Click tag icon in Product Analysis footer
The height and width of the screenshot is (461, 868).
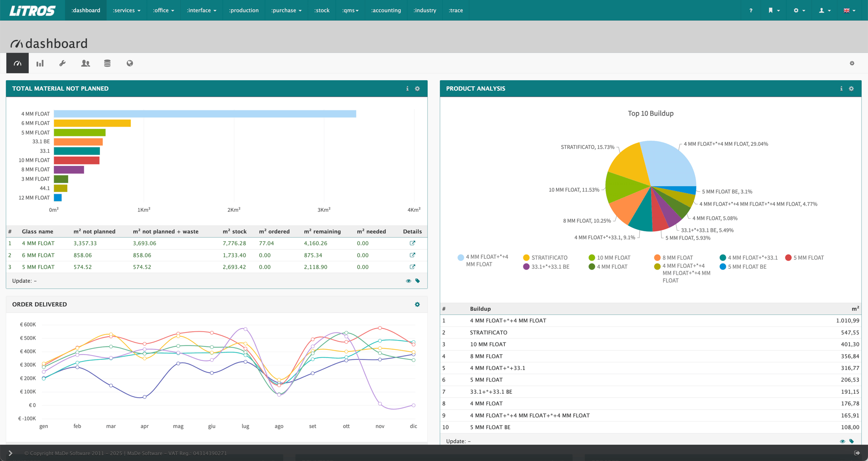(x=852, y=441)
